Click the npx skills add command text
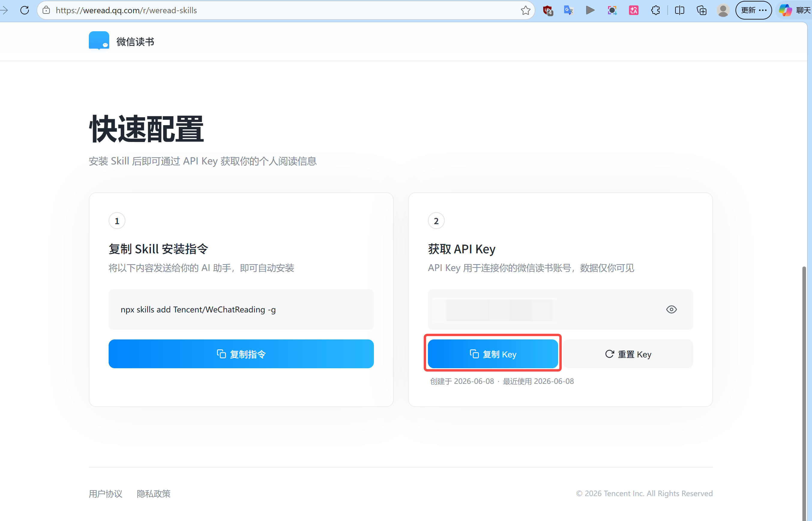 [198, 309]
